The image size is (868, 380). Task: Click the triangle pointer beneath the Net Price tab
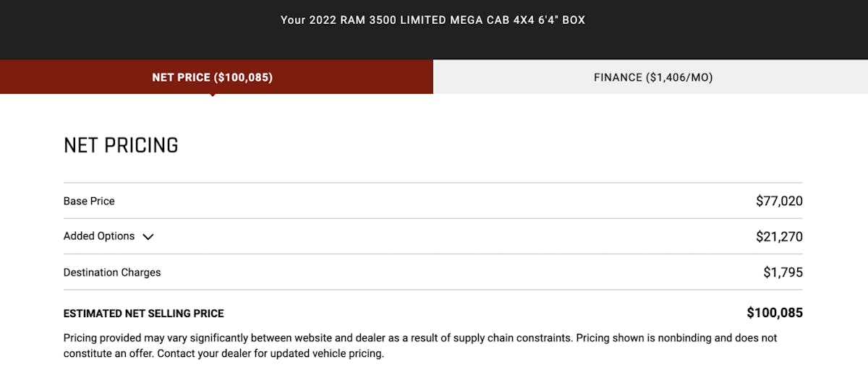coord(212,95)
